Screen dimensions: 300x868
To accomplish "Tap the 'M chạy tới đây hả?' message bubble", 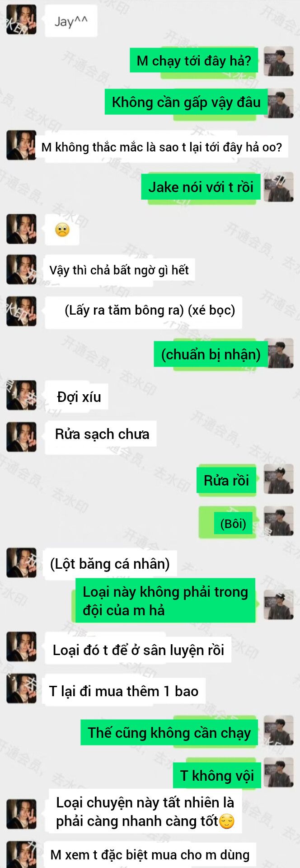I will click(x=194, y=61).
